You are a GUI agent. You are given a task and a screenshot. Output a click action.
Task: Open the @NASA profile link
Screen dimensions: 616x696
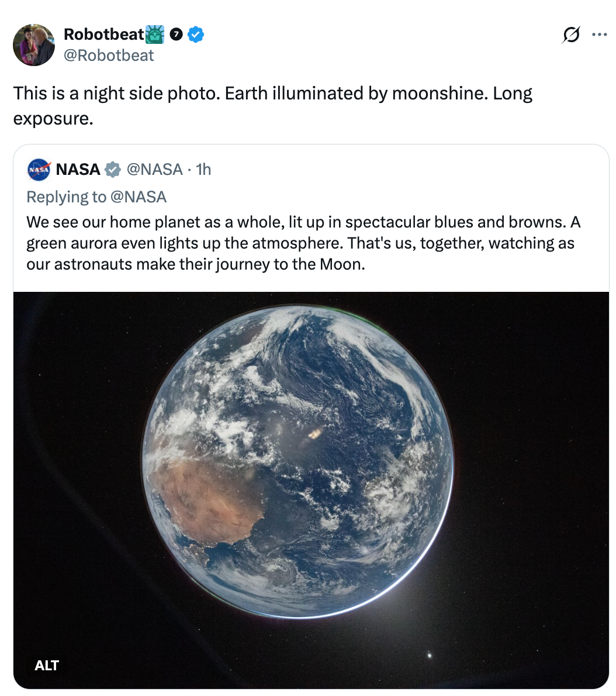154,170
